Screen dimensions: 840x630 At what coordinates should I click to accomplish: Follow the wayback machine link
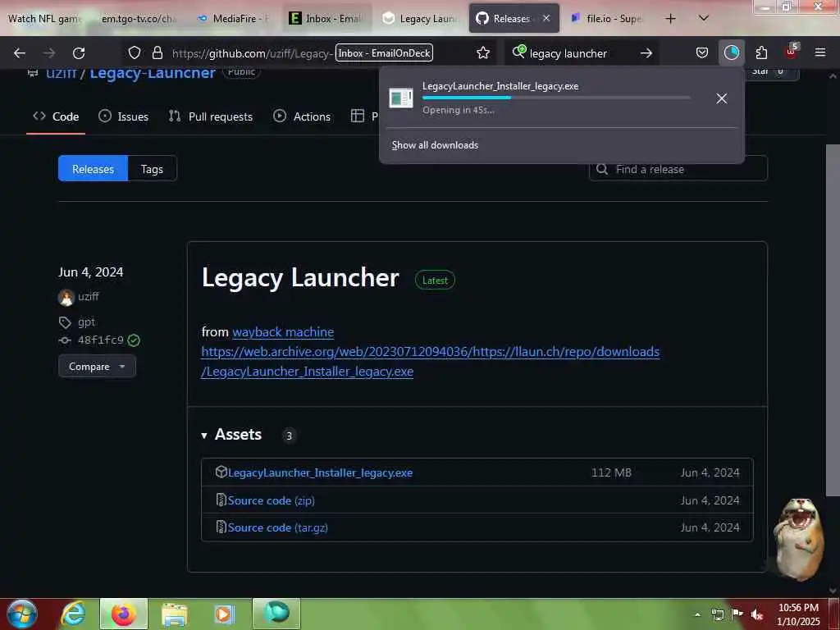point(283,332)
